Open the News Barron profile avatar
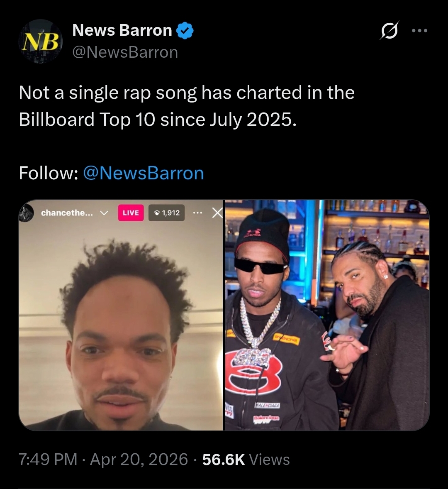This screenshot has width=448, height=489. [x=41, y=42]
